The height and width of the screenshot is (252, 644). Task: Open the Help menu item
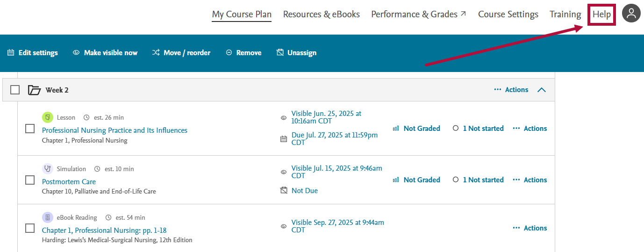[x=601, y=14]
